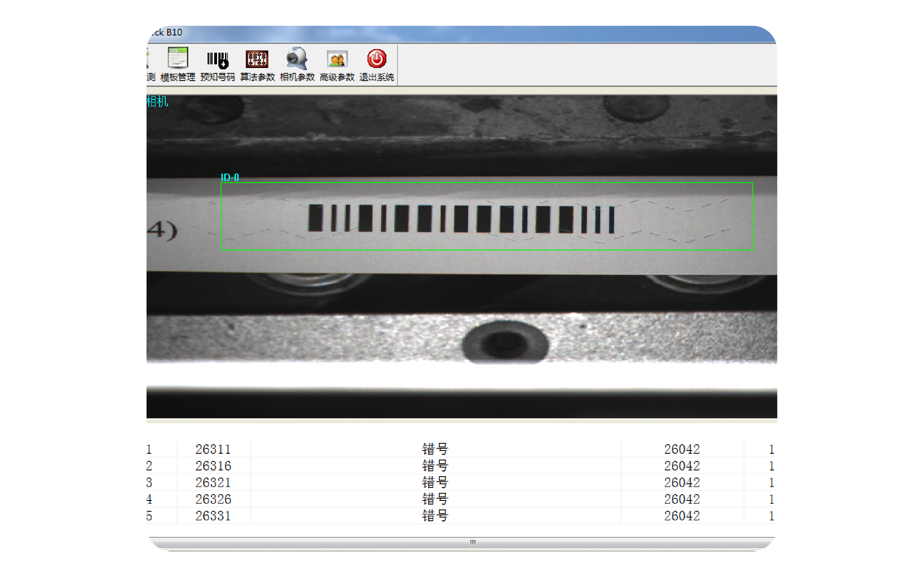924x578 pixels.
Task: Click 26331 number in the last row
Action: [213, 516]
